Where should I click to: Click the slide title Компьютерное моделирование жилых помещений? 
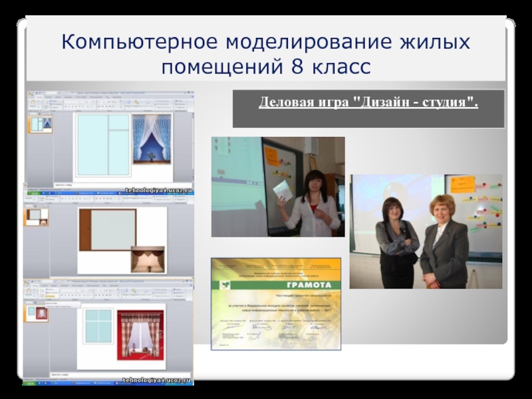tap(265, 55)
